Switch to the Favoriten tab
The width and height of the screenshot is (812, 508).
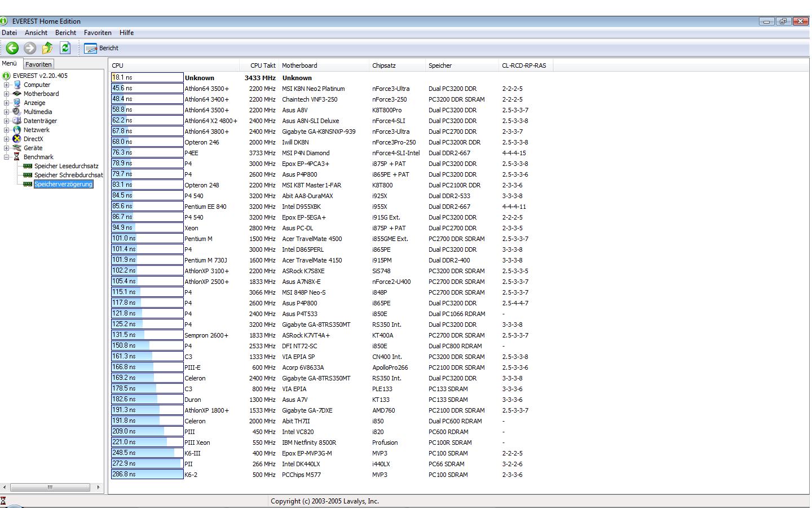38,64
